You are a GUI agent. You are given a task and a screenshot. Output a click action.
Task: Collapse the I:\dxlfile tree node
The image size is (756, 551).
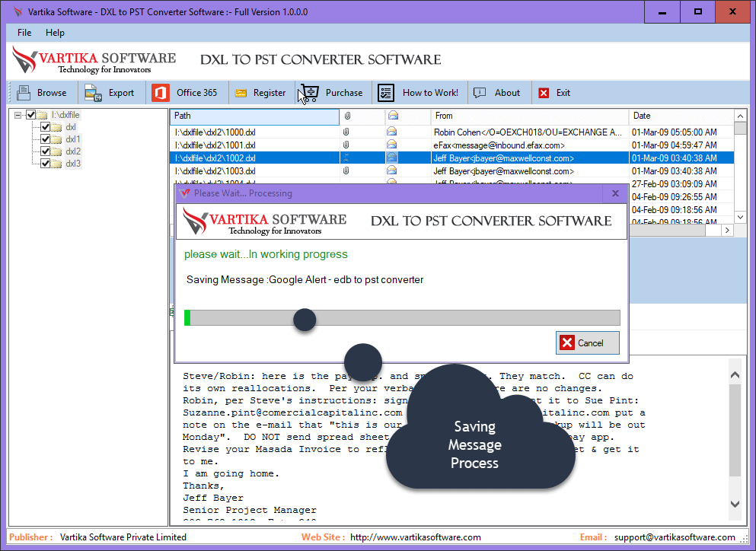coord(18,115)
